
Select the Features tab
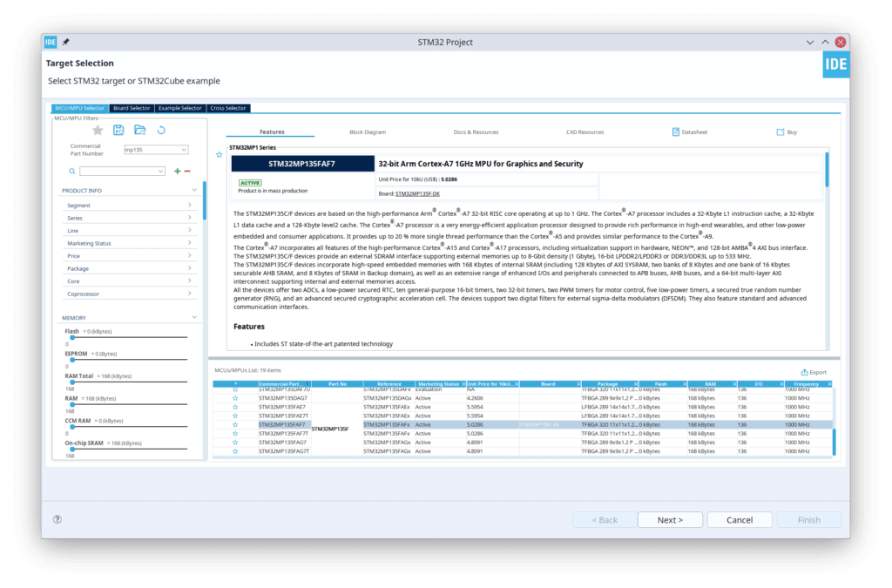pos(272,132)
